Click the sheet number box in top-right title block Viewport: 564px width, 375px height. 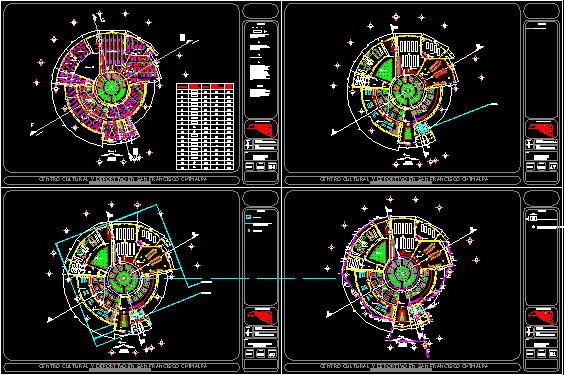click(552, 166)
